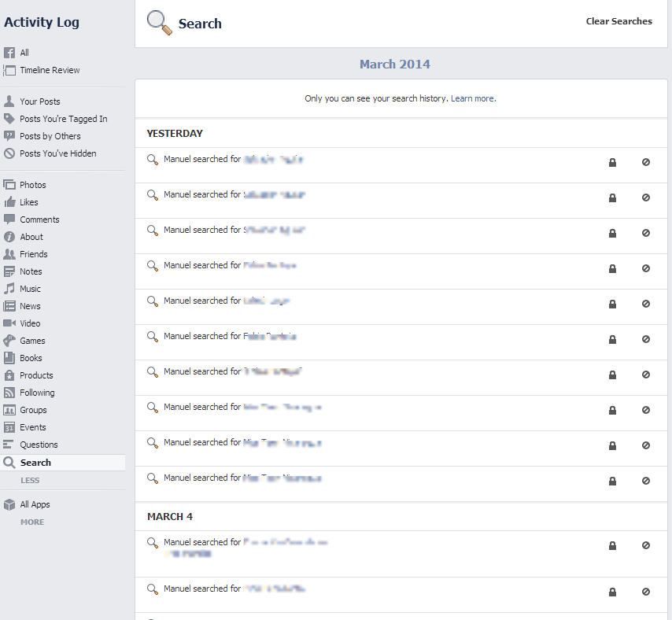Viewport: 672px width, 620px height.
Task: Open the Learn more link
Action: 472,99
